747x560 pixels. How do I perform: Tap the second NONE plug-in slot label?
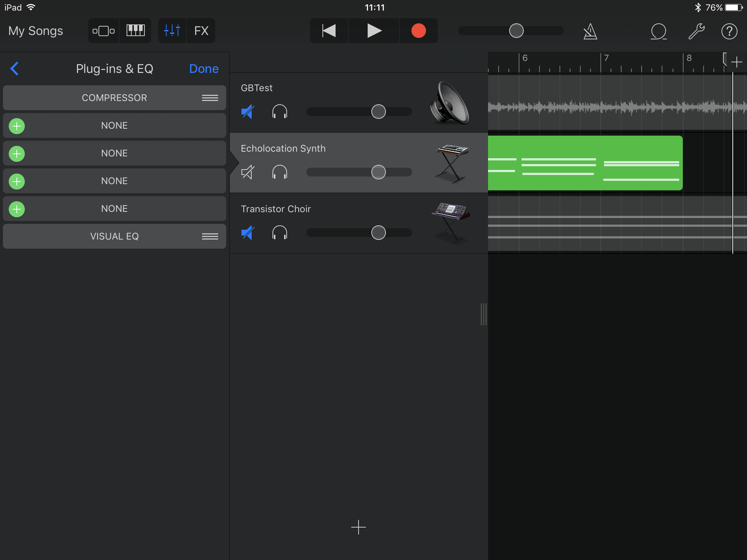114,153
